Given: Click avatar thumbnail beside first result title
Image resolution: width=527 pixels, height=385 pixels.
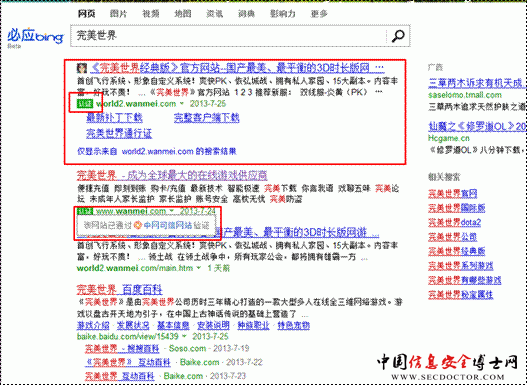Looking at the screenshot, I should pyautogui.click(x=82, y=68).
